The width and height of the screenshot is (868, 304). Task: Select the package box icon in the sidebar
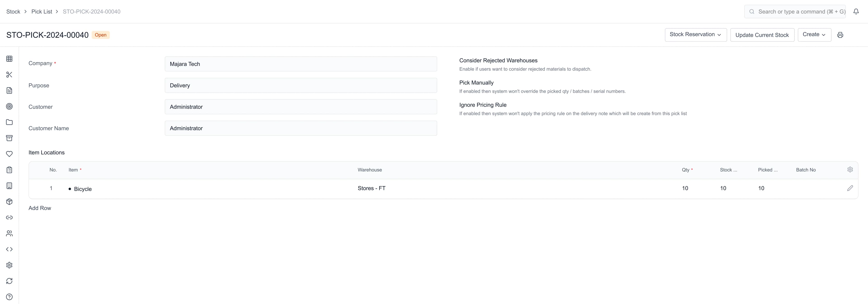click(x=9, y=202)
